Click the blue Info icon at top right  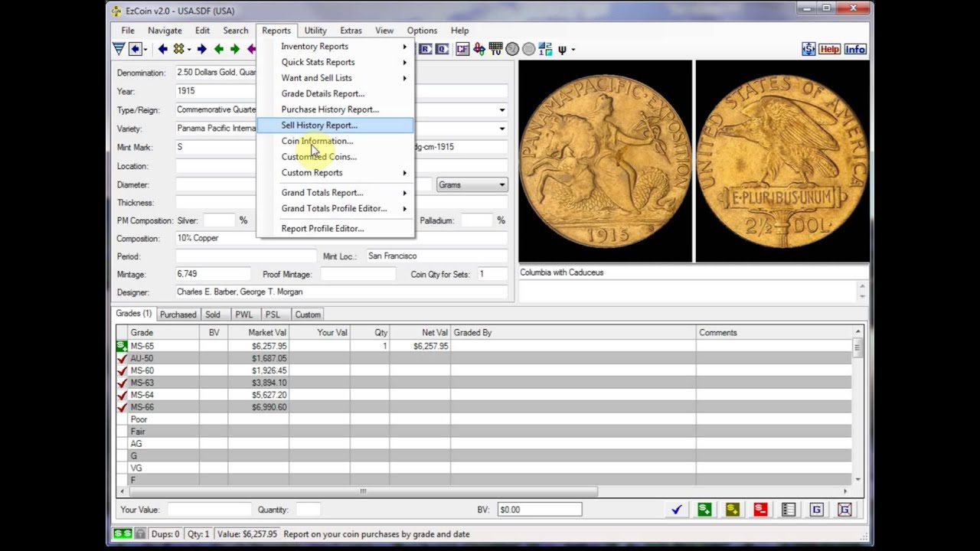pos(855,49)
